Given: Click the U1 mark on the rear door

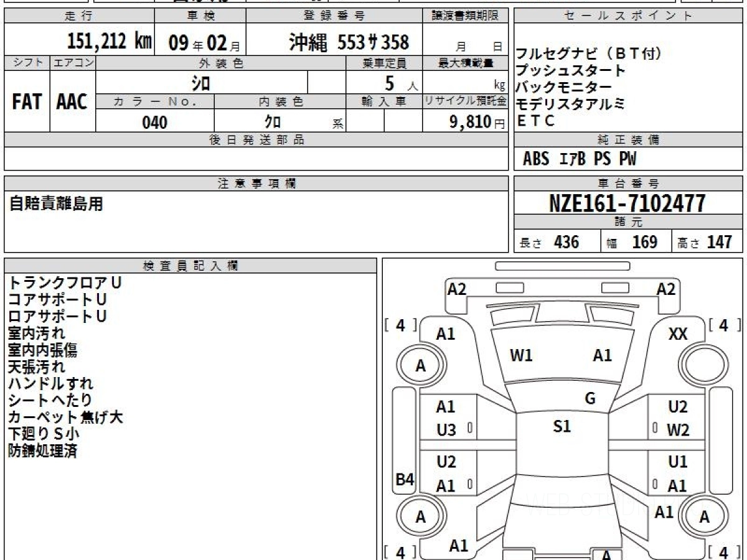Looking at the screenshot, I should (x=678, y=462).
